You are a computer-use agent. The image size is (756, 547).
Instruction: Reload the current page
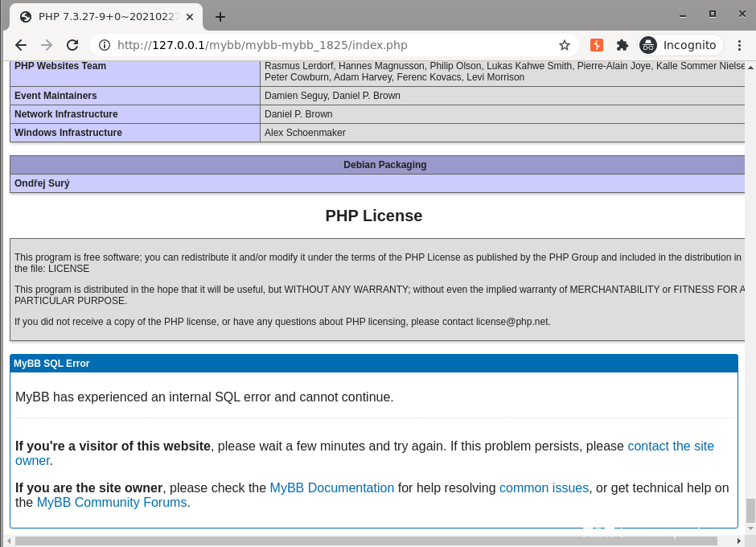coord(72,45)
